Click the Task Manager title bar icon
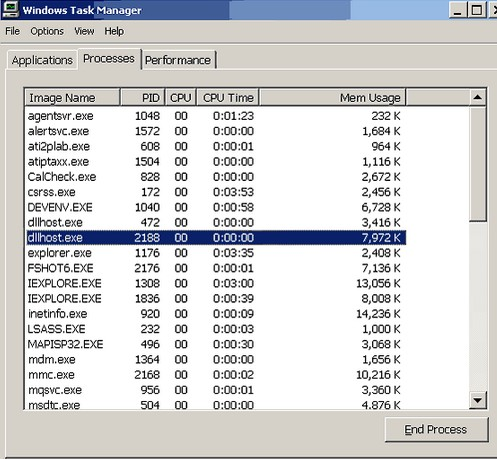Viewport: 497px width, 459px height. [x=10, y=10]
